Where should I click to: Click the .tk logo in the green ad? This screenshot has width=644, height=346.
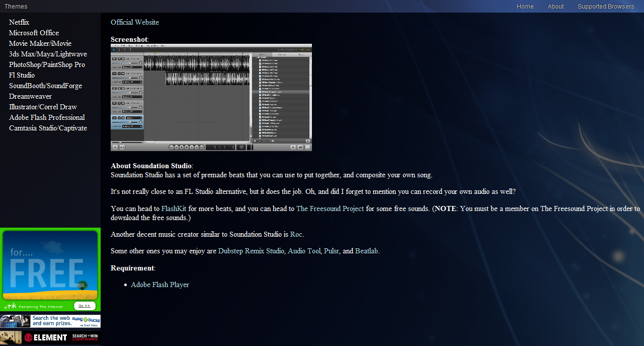click(x=11, y=306)
